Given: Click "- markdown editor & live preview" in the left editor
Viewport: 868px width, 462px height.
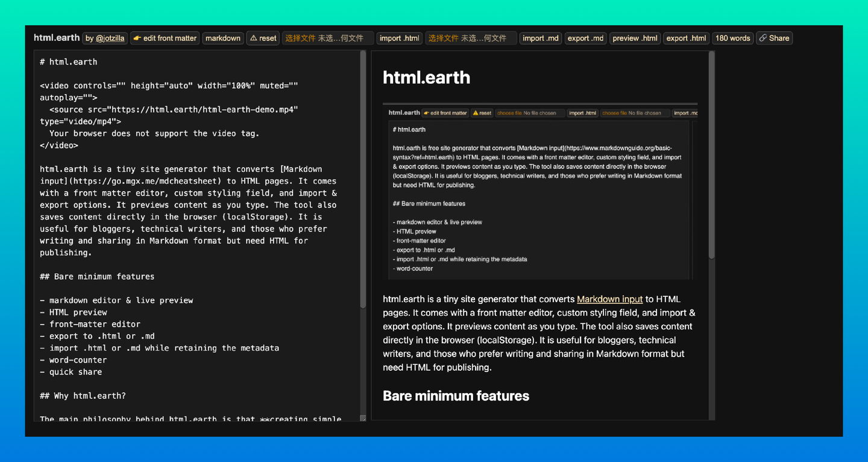Looking at the screenshot, I should (x=117, y=300).
